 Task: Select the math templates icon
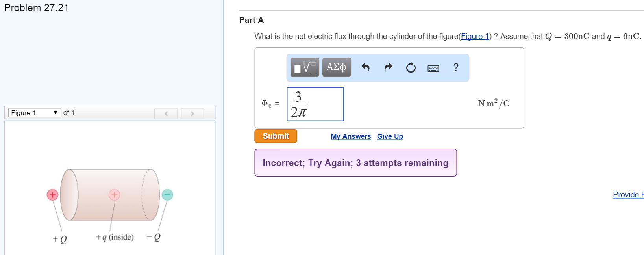(x=304, y=67)
